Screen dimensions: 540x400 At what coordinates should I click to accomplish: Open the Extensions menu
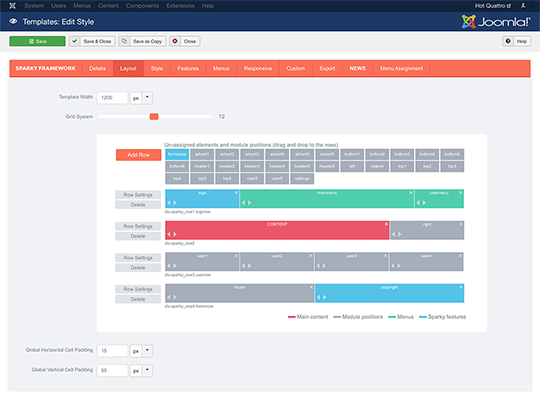coord(180,6)
